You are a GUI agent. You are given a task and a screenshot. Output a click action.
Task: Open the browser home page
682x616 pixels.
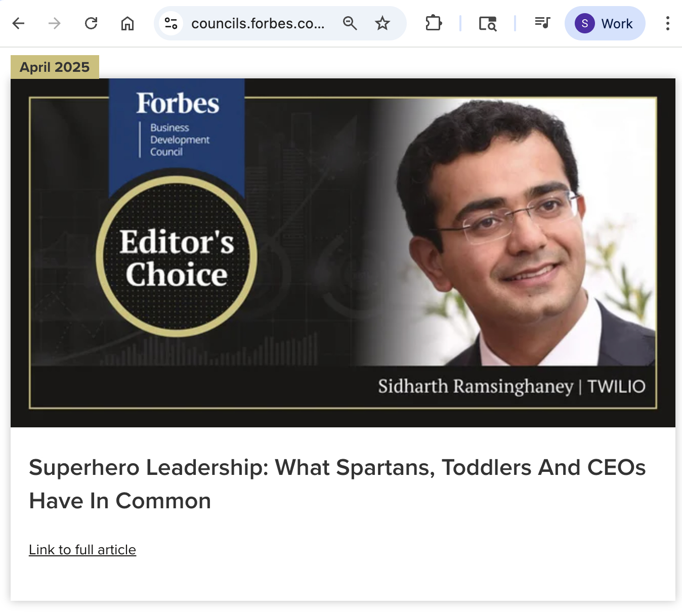(x=127, y=23)
